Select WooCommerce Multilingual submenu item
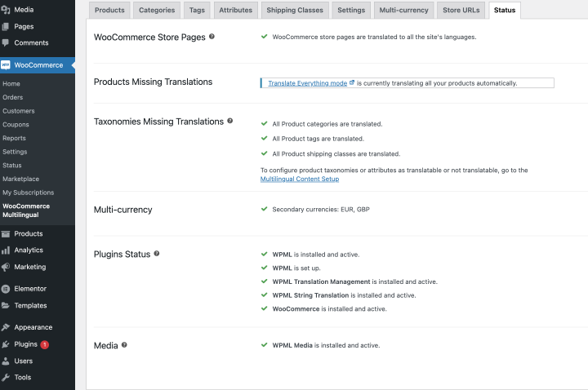The width and height of the screenshot is (588, 390). [x=26, y=211]
